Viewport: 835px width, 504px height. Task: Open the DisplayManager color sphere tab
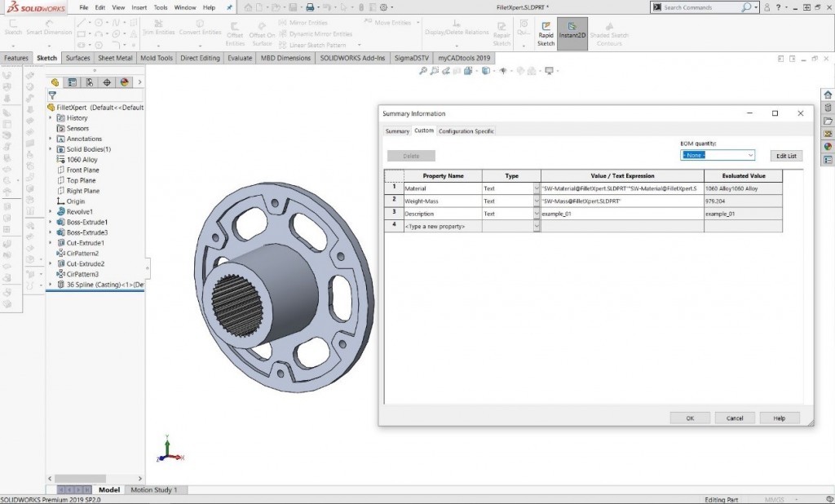[x=124, y=82]
